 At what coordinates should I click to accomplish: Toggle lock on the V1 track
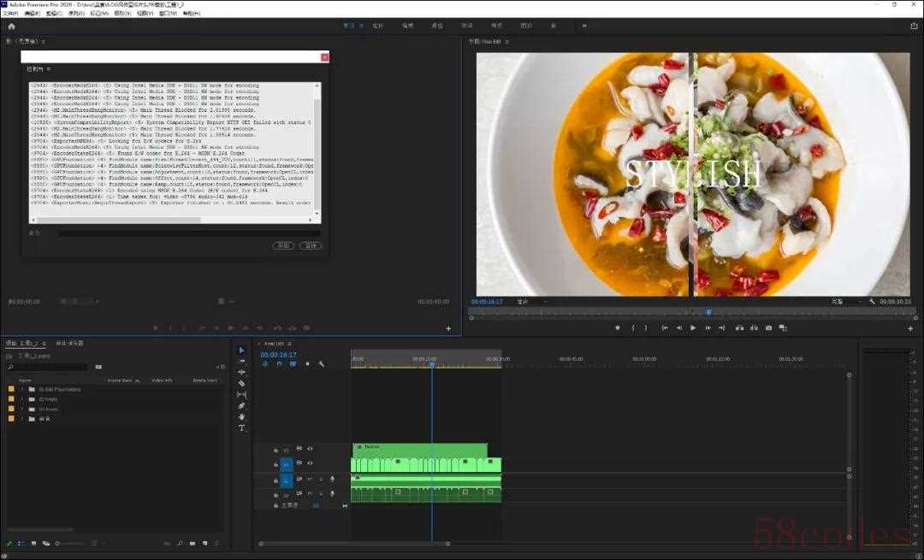click(275, 464)
